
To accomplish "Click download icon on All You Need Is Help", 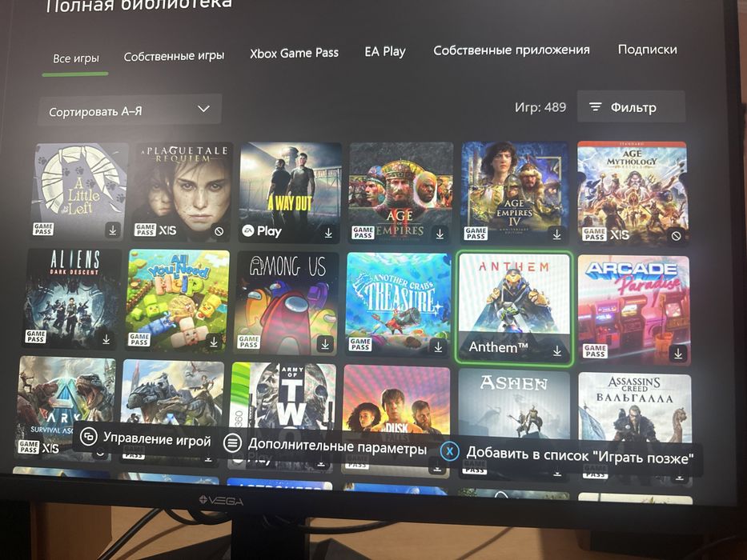I will 214,342.
